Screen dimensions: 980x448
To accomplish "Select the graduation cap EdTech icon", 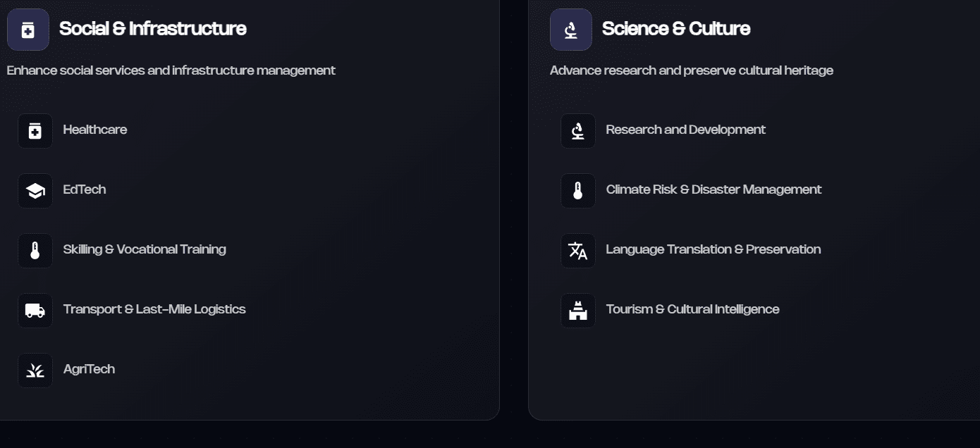I will [35, 190].
